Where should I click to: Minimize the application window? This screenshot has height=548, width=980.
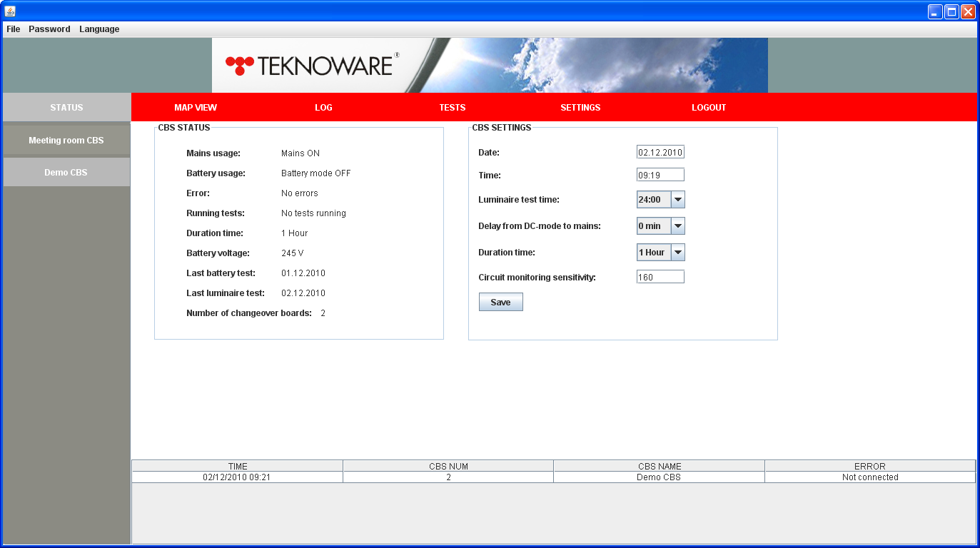(935, 11)
